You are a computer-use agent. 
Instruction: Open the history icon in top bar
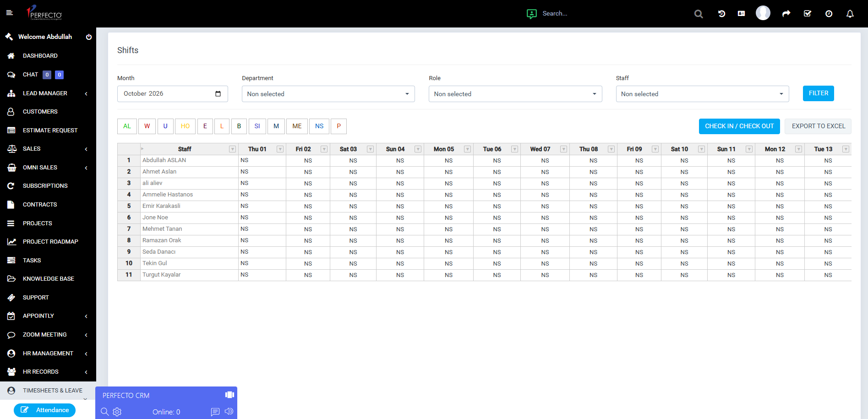pyautogui.click(x=721, y=14)
